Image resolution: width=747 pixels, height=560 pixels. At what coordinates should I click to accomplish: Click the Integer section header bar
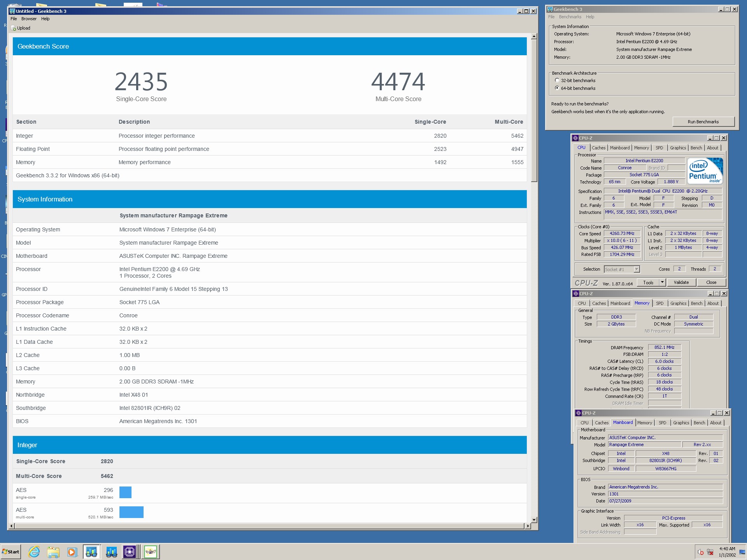[270, 445]
